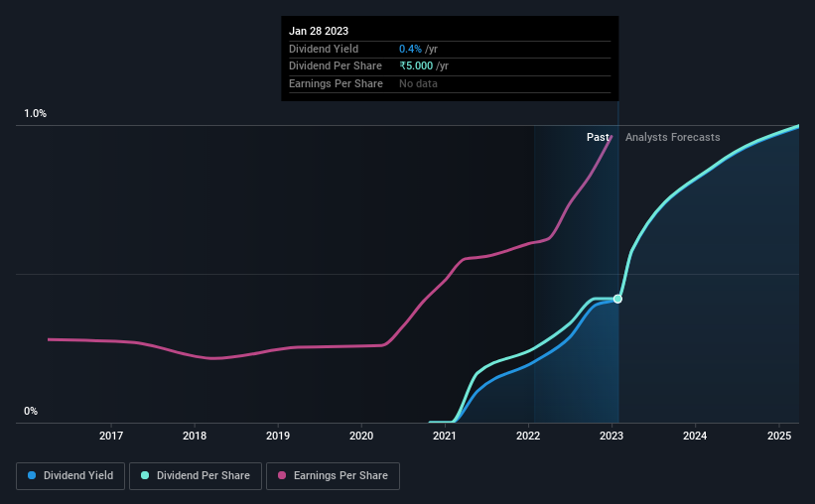Click tooltip 'Dividend Per Share' row label
This screenshot has height=504, width=815.
pyautogui.click(x=336, y=66)
